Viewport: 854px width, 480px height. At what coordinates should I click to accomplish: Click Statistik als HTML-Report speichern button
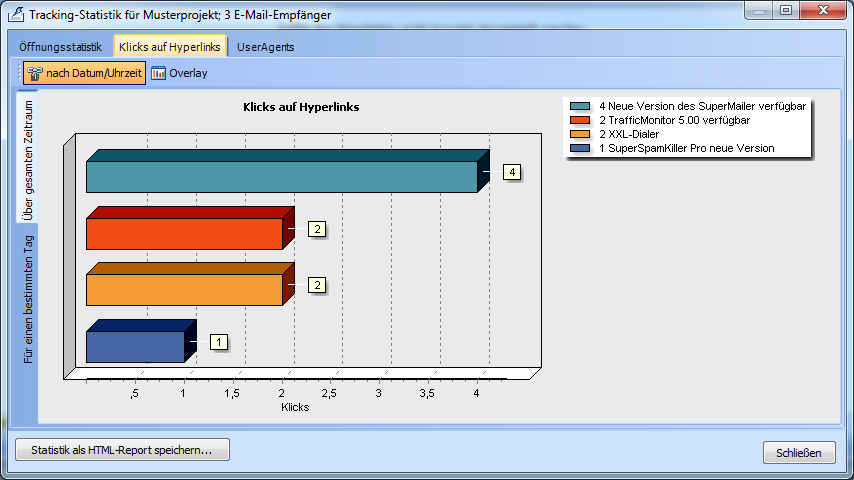click(x=122, y=450)
